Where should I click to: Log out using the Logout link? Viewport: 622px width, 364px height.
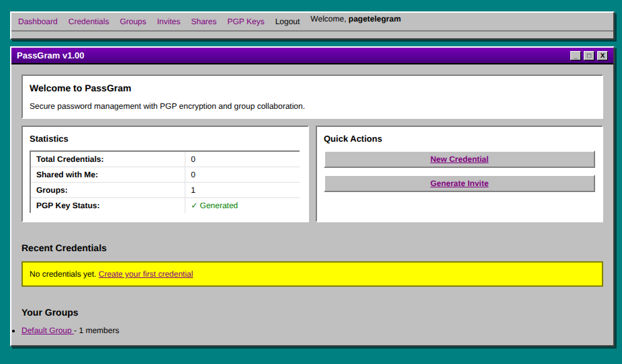287,21
